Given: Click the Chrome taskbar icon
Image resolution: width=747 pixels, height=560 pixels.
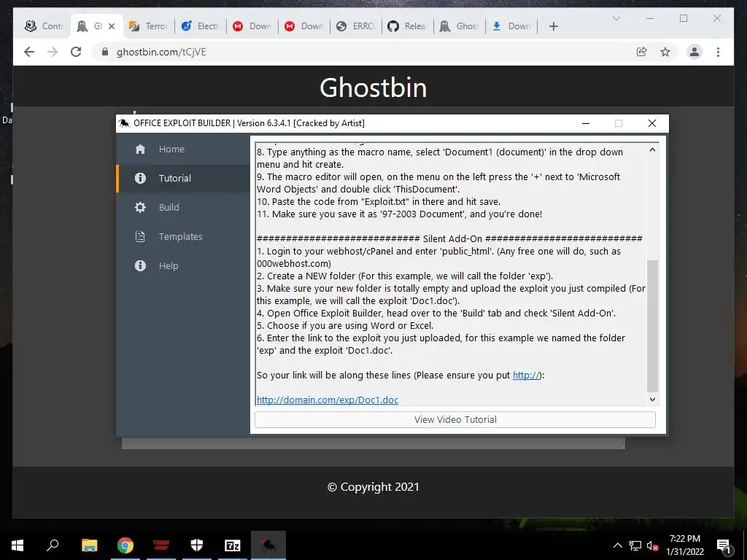Looking at the screenshot, I should point(125,545).
